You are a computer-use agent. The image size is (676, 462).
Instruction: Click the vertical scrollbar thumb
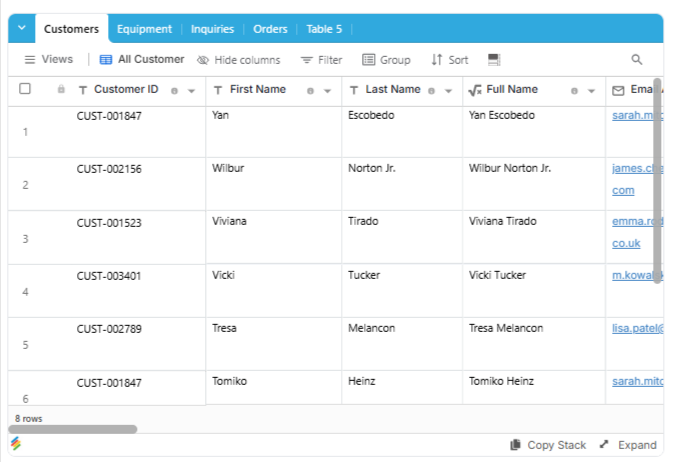[657, 181]
